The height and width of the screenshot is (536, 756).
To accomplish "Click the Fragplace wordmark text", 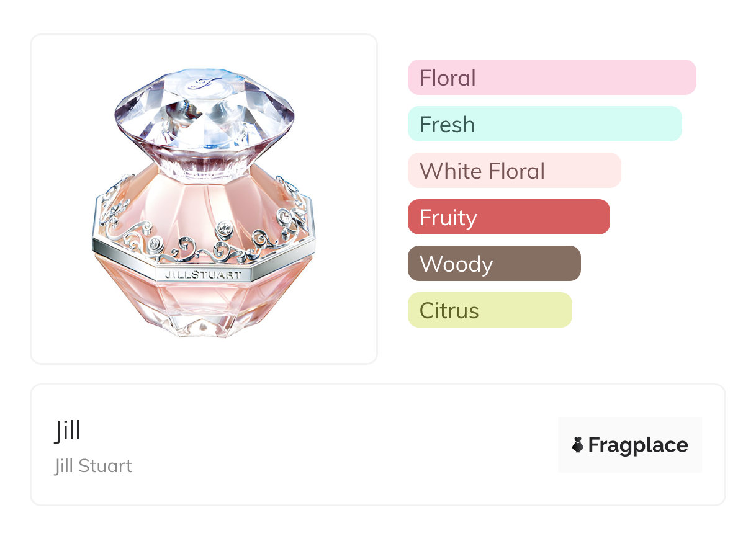I will [637, 445].
